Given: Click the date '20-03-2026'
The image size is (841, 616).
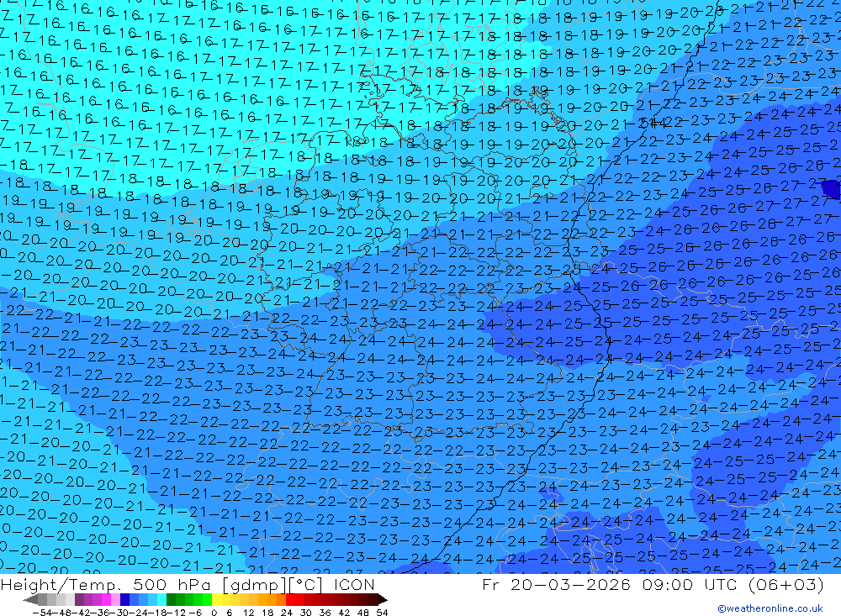Looking at the screenshot, I should click(569, 584).
